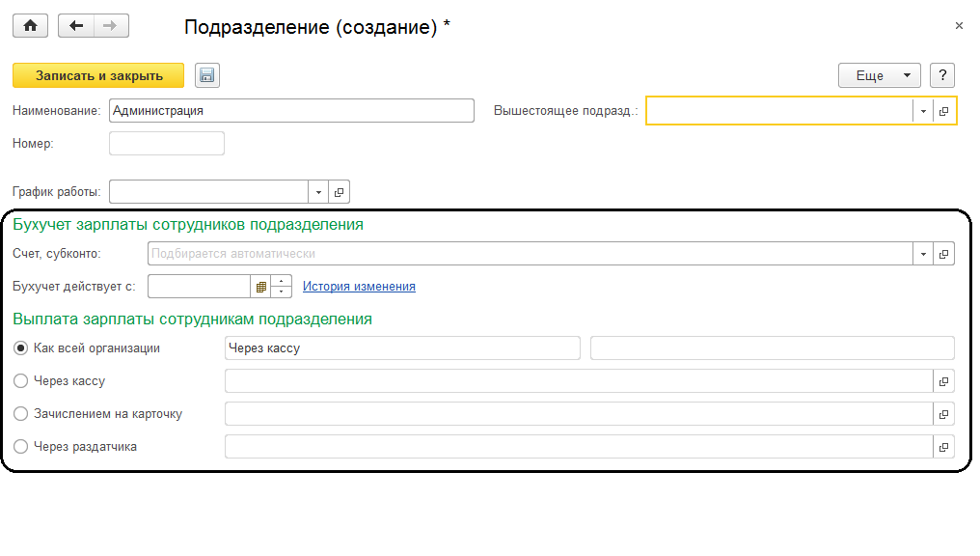Click the Записать и закрыть button
Image resolution: width=980 pixels, height=556 pixels.
click(98, 75)
